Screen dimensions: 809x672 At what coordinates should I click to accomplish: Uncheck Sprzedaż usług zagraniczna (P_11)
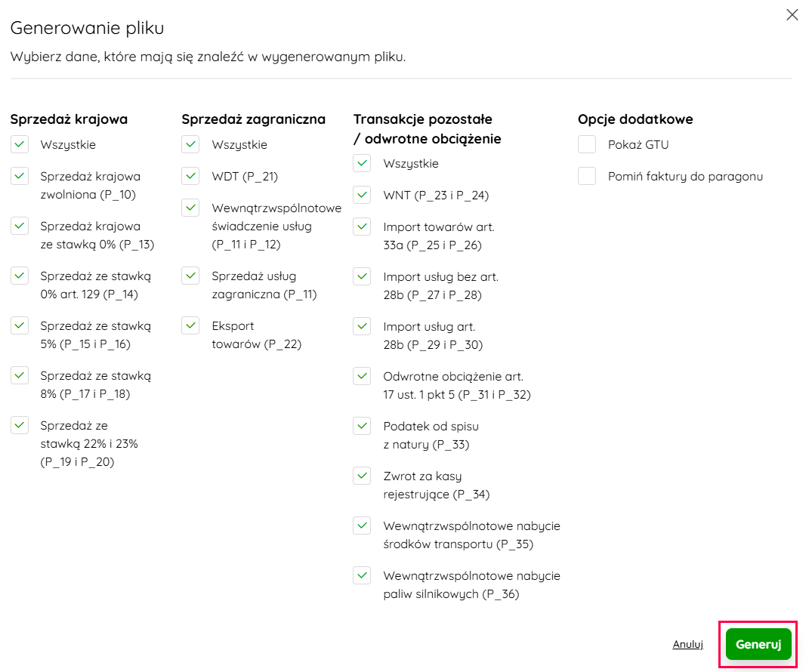190,276
